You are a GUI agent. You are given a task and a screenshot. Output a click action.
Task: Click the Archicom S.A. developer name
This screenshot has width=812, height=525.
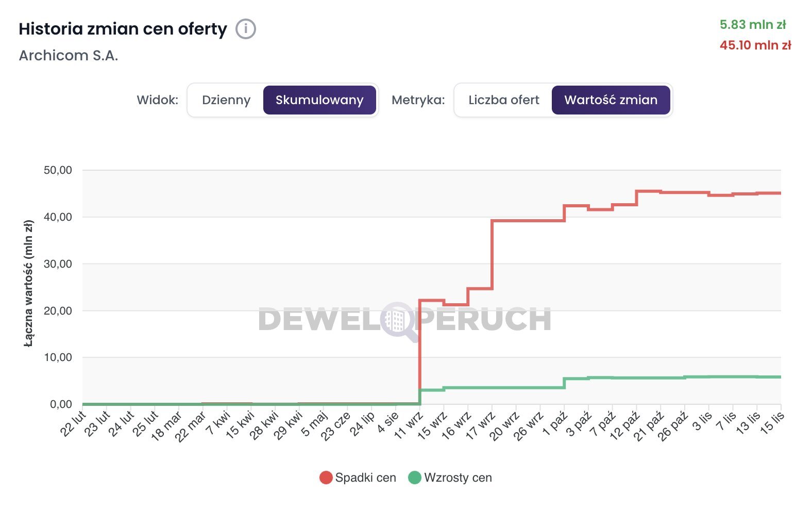[69, 56]
